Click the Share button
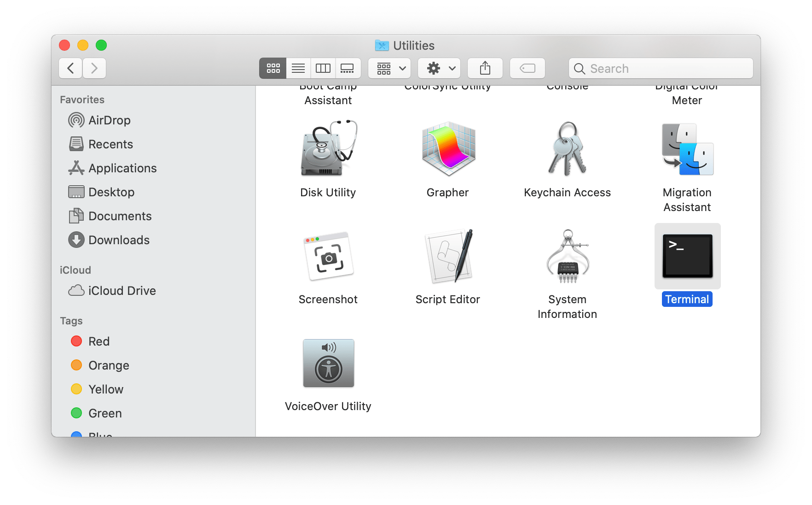The height and width of the screenshot is (505, 812). point(484,68)
